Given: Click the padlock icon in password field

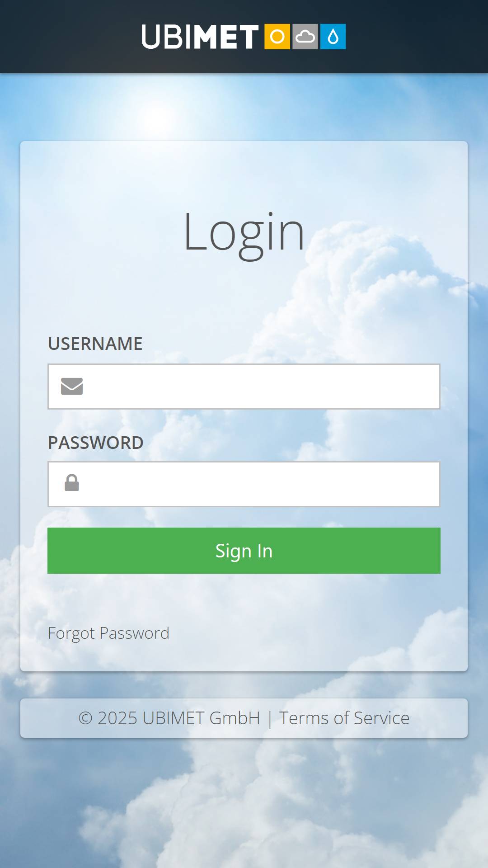Looking at the screenshot, I should [x=72, y=482].
